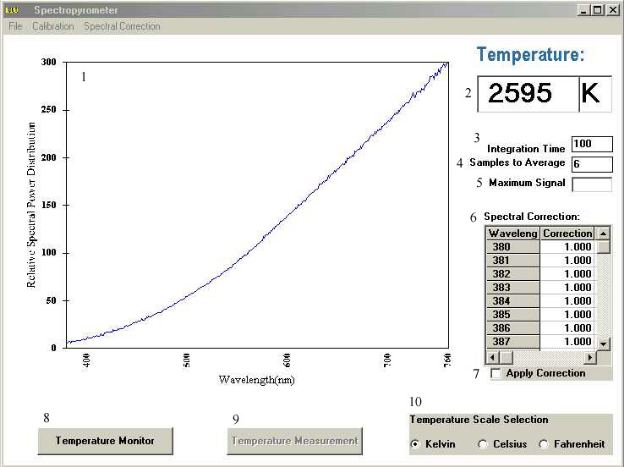Open the File menu
This screenshot has height=467, width=624.
coord(16,26)
